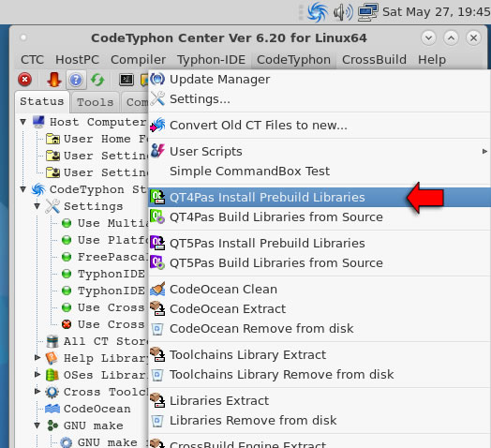Click the Cross Toolchains gear icon
The height and width of the screenshot is (448, 491).
[52, 392]
